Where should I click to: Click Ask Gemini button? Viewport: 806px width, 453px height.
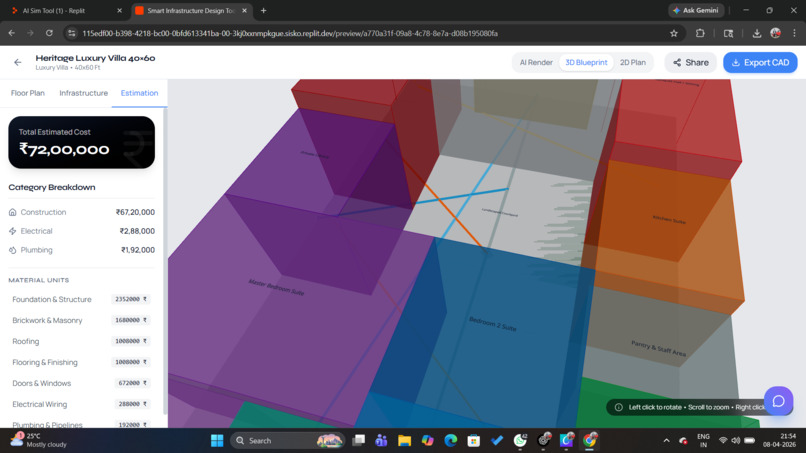pos(696,10)
